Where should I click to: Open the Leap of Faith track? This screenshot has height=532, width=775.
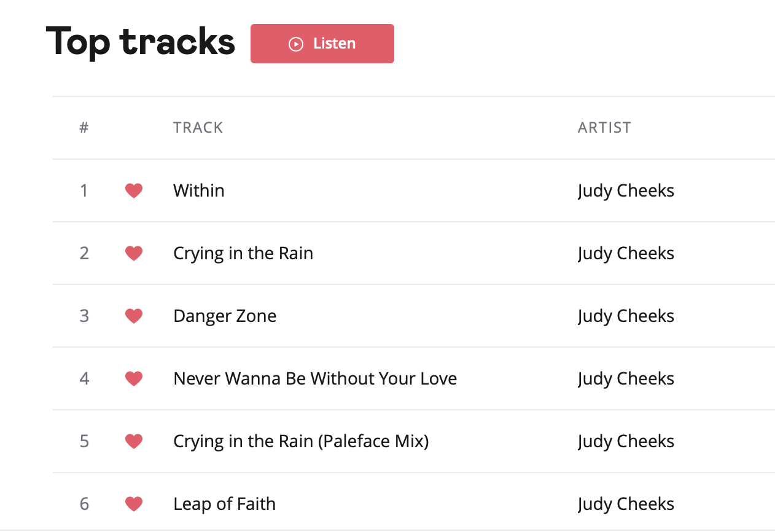(224, 504)
